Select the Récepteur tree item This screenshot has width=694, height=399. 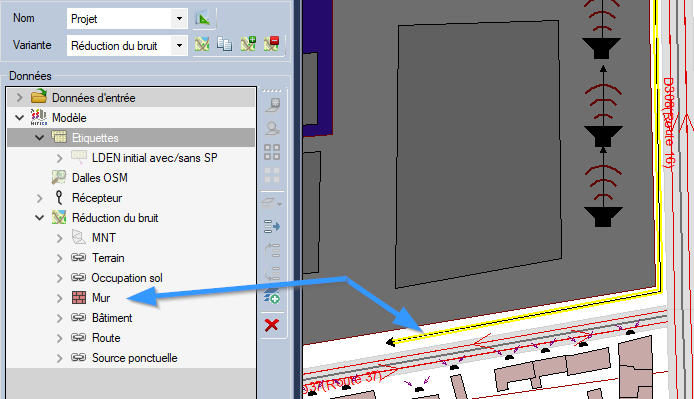[97, 198]
